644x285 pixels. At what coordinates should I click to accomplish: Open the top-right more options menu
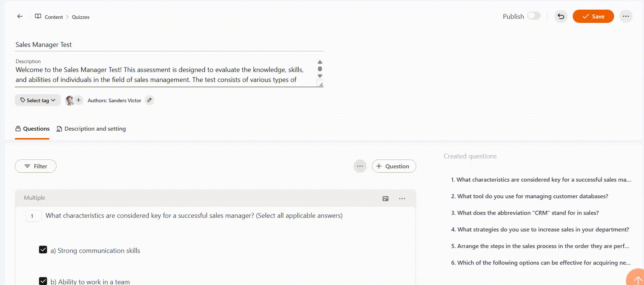point(626,16)
